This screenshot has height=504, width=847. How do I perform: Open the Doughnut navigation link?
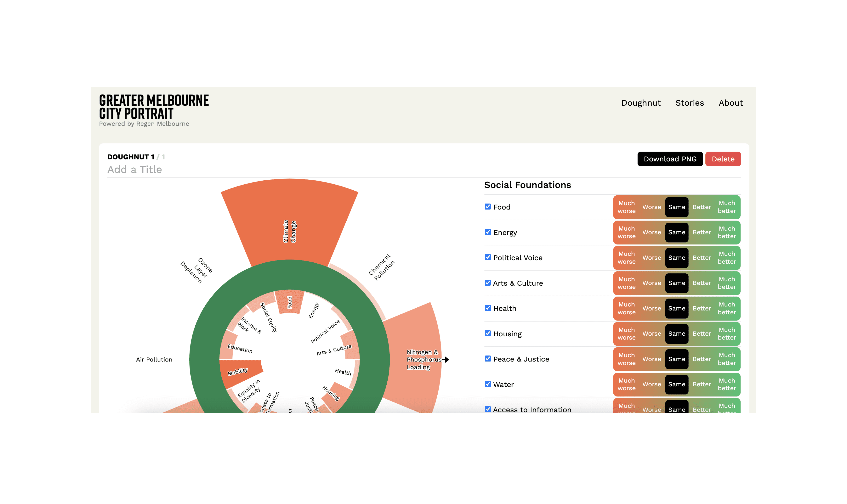[x=641, y=103]
